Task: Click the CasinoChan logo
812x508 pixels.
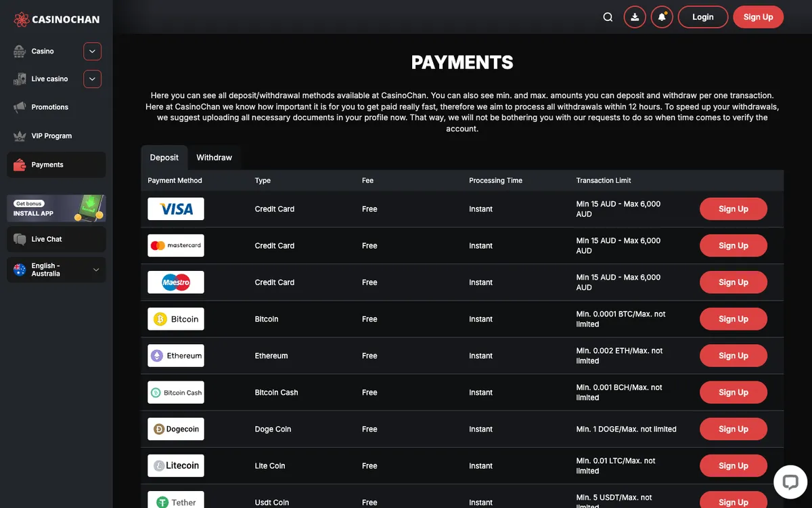Action: tap(57, 19)
